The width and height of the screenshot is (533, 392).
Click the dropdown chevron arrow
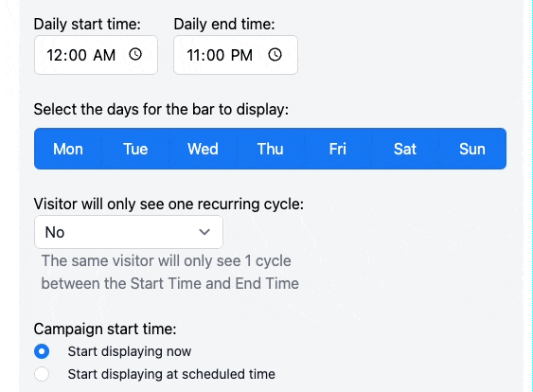click(204, 232)
